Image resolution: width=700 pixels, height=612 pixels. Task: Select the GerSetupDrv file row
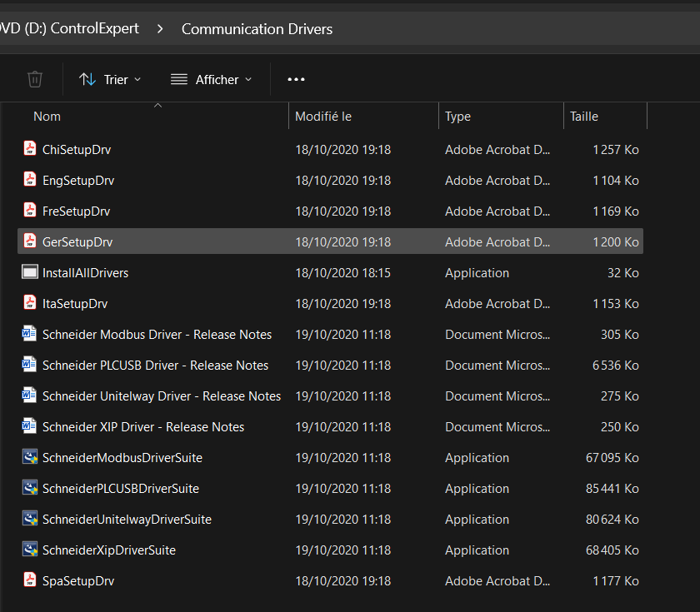77,241
